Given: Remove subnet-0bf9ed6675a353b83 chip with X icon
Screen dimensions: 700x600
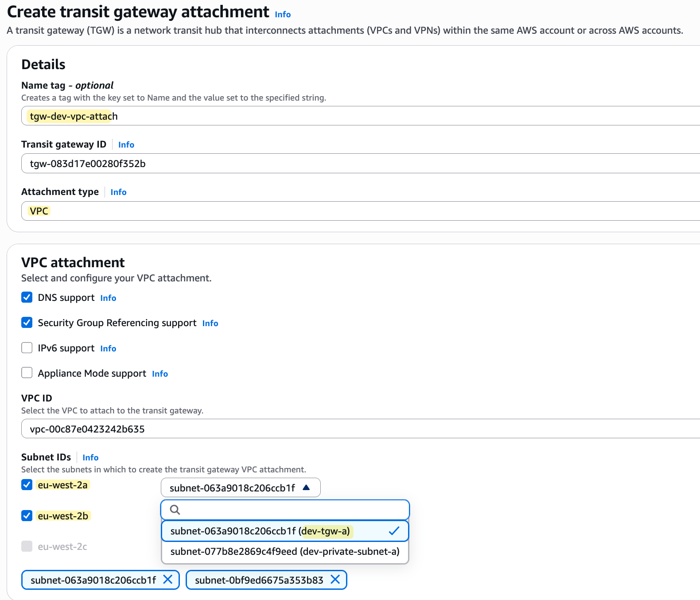Looking at the screenshot, I should (x=335, y=580).
